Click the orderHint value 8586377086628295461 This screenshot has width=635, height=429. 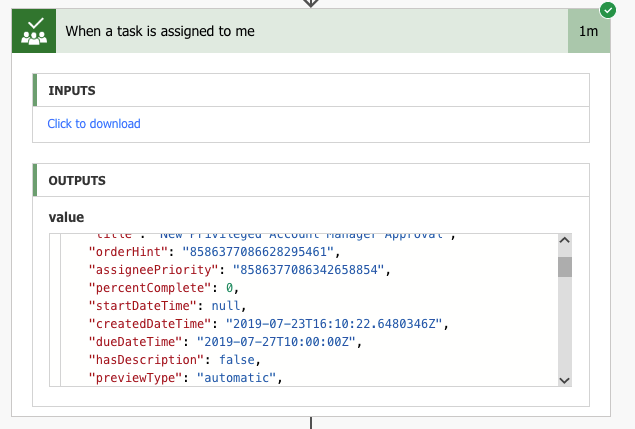[258, 252]
